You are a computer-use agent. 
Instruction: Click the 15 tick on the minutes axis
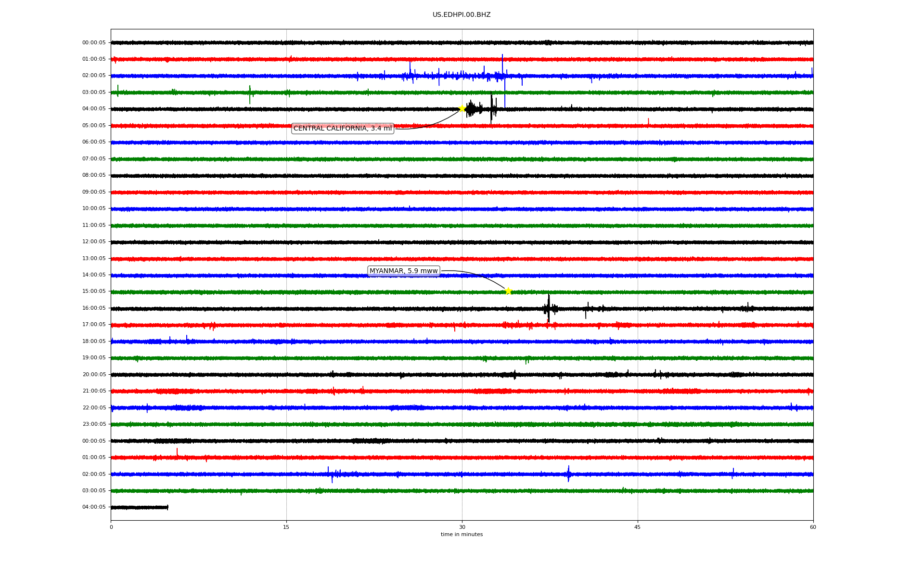tap(286, 527)
